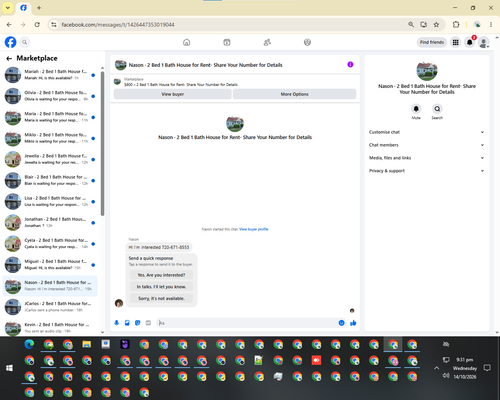Expand Media, files and links section
The image size is (500, 400).
coord(426,158)
